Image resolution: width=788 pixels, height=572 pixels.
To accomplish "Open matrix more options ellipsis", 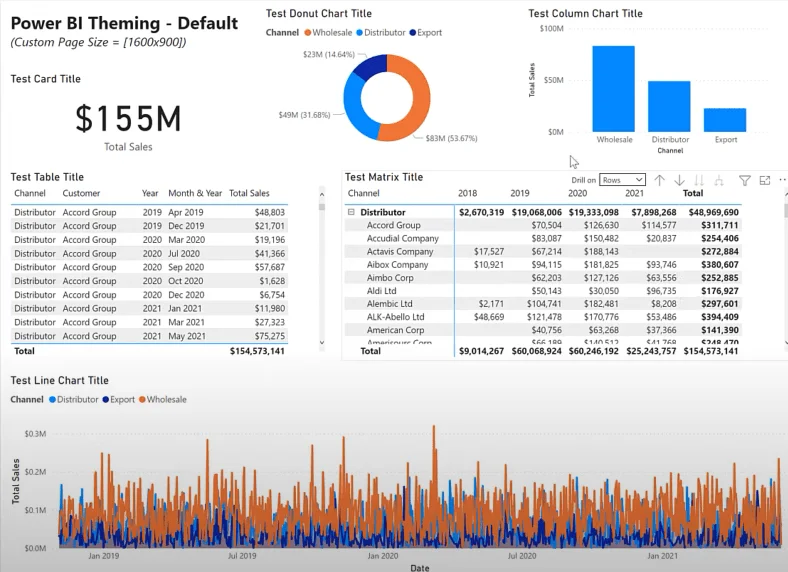I will (x=782, y=179).
